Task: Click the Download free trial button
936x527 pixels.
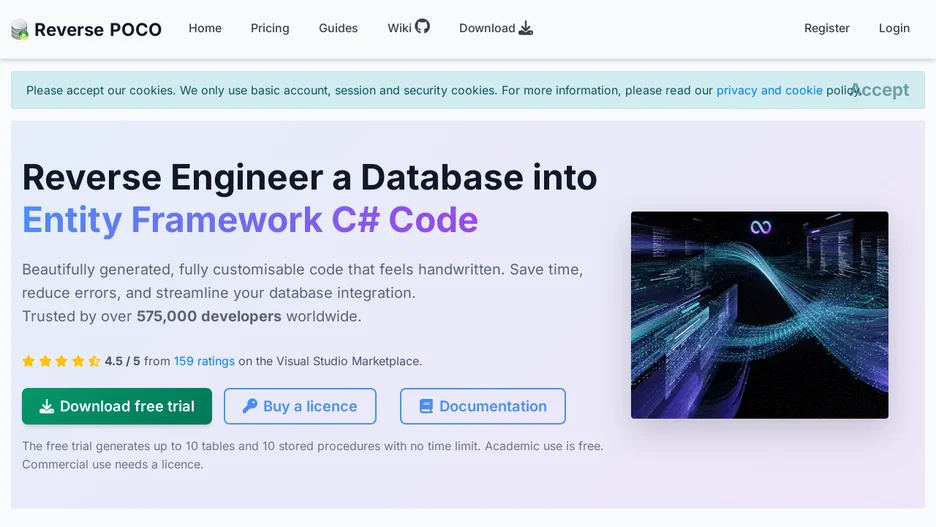Action: pyautogui.click(x=117, y=406)
